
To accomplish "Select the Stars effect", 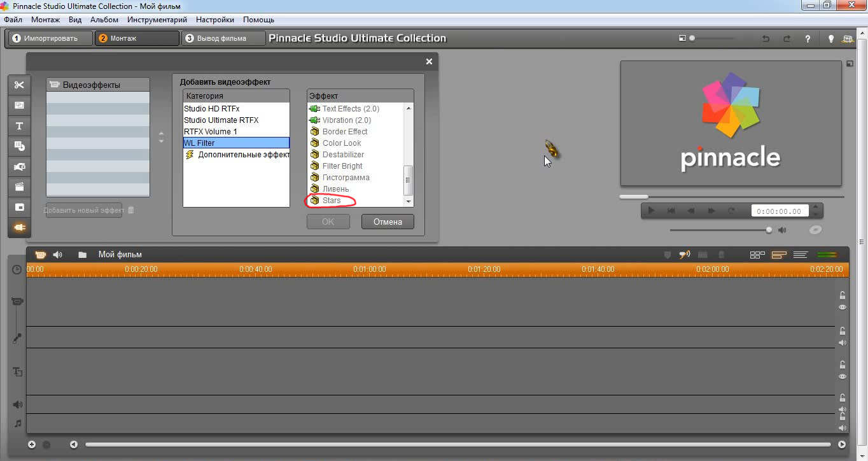I will tap(331, 201).
